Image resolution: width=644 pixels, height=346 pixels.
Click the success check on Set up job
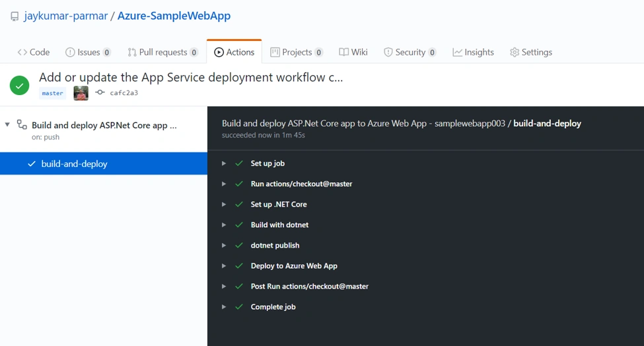tap(239, 163)
